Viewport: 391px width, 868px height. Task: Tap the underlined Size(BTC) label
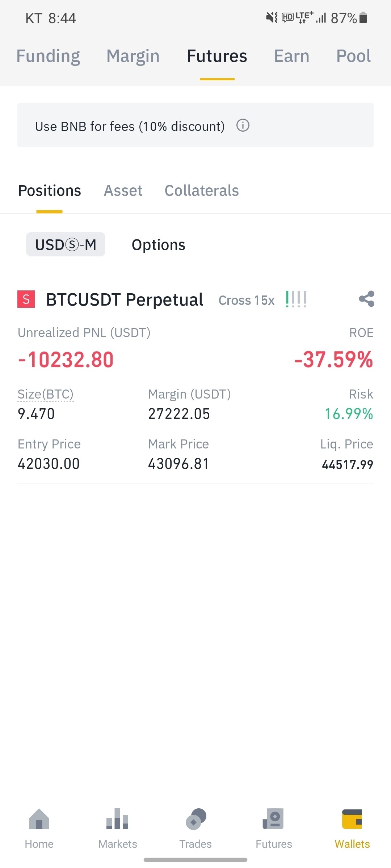click(x=46, y=394)
